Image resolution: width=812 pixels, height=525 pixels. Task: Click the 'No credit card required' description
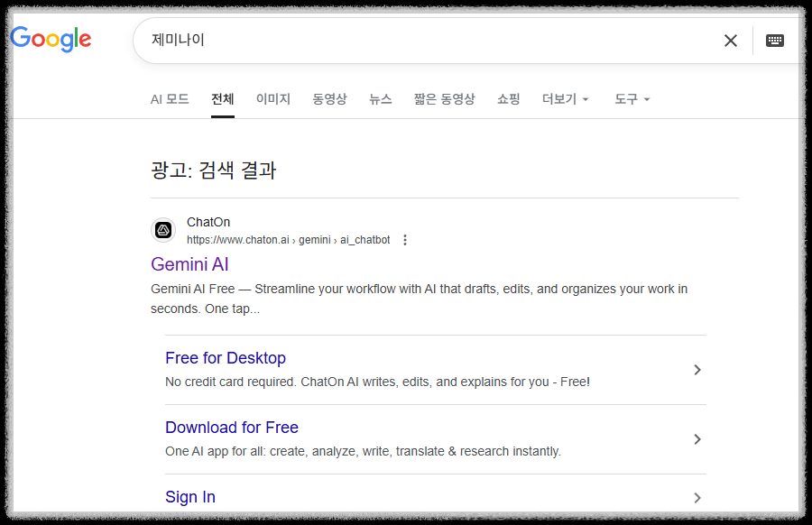click(x=377, y=382)
